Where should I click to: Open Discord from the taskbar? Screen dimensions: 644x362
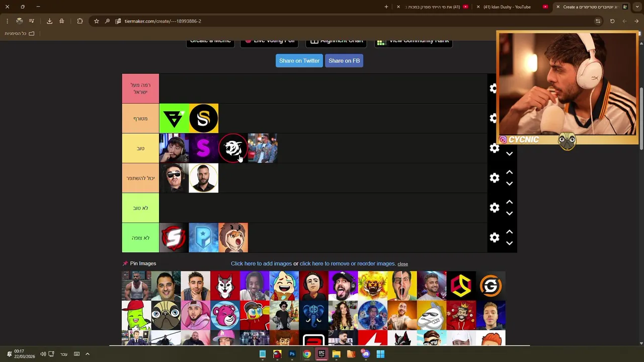366,354
